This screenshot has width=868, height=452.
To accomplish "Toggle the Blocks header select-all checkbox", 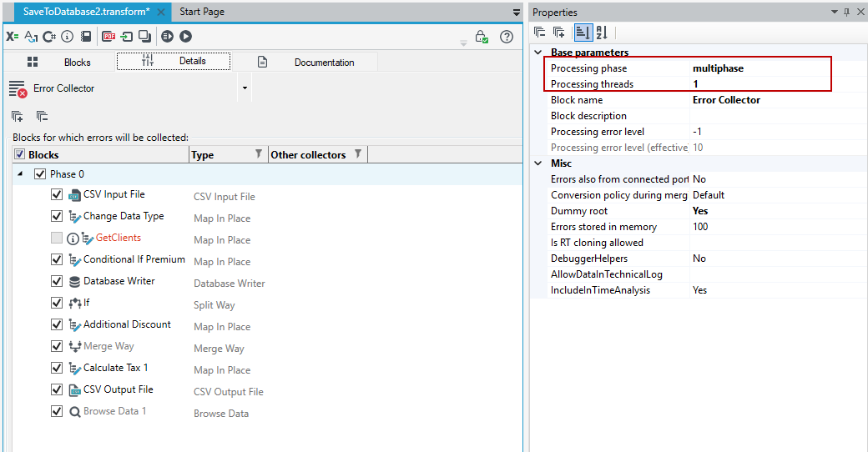I will coord(19,154).
